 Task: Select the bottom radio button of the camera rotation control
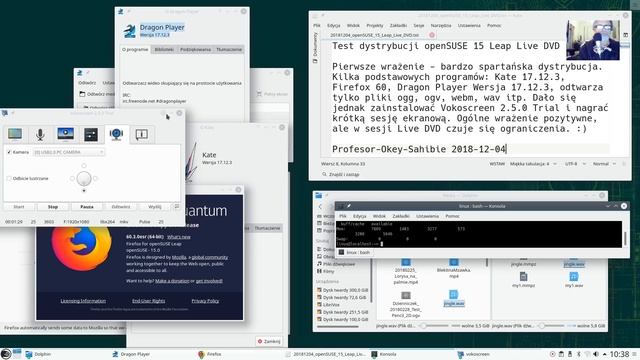click(84, 191)
